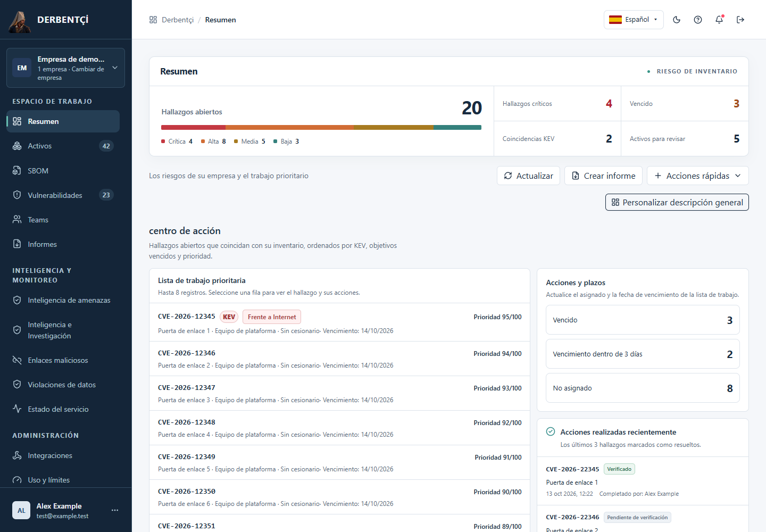Click the Teams sidebar icon

[x=17, y=220]
